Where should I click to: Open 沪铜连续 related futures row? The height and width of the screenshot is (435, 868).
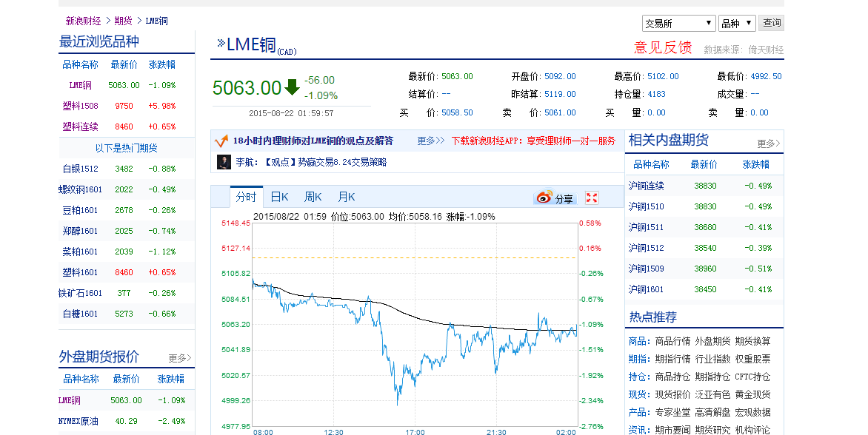click(x=646, y=186)
